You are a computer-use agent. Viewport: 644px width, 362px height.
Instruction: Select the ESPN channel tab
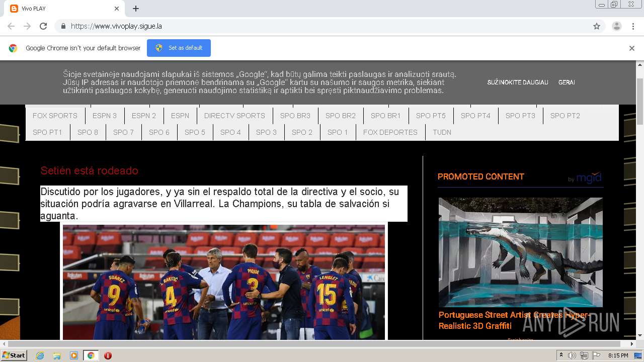pos(180,116)
